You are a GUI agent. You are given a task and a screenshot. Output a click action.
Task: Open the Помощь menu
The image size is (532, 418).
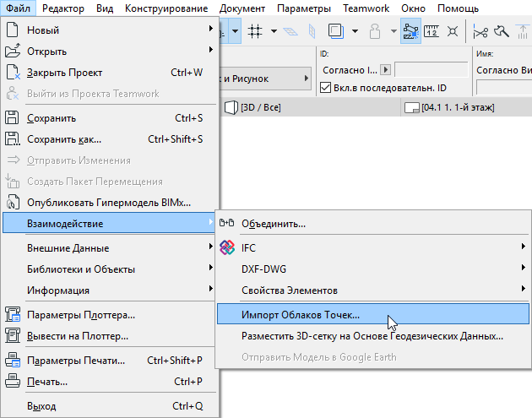[x=458, y=8]
